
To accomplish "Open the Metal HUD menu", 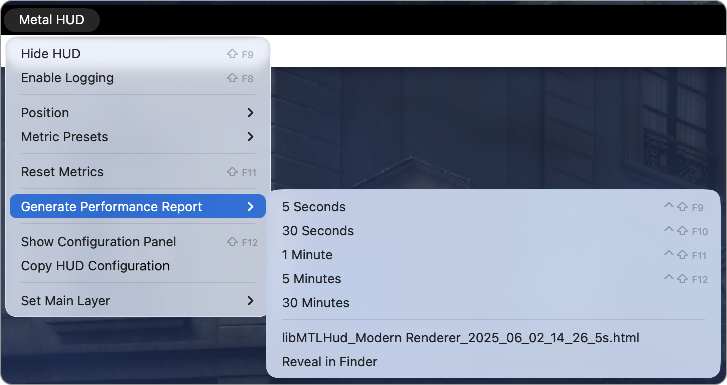I will pyautogui.click(x=51, y=20).
